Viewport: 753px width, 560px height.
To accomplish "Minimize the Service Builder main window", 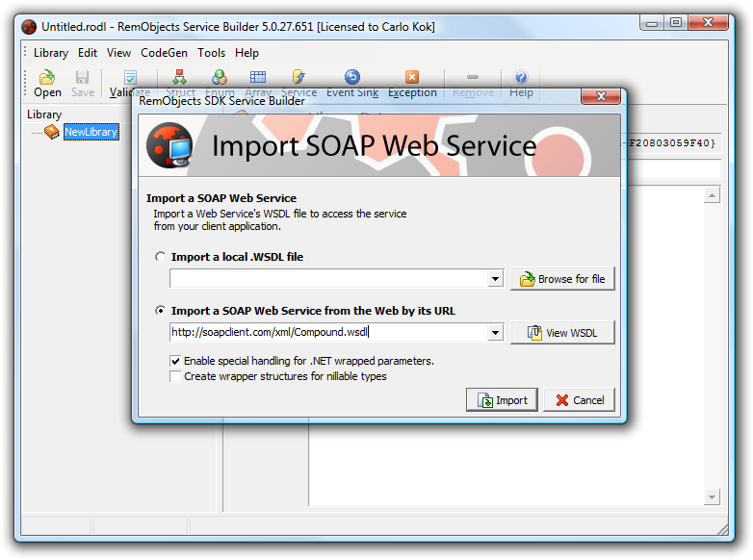I will tap(652, 22).
